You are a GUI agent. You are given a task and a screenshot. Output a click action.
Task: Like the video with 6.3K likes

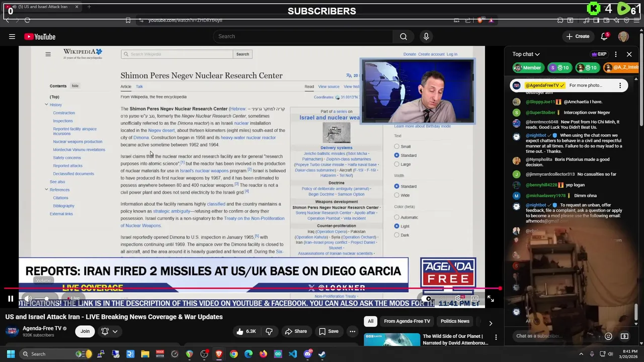point(246,331)
